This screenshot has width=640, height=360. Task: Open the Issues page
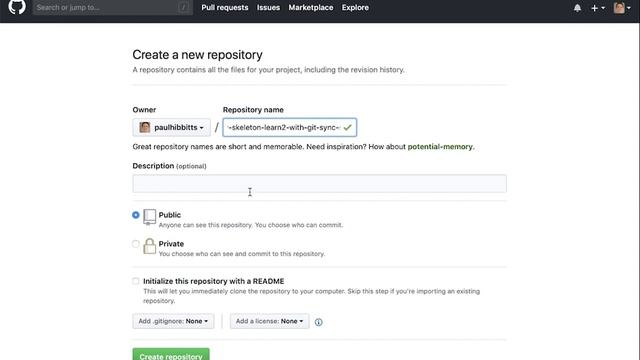click(x=268, y=7)
